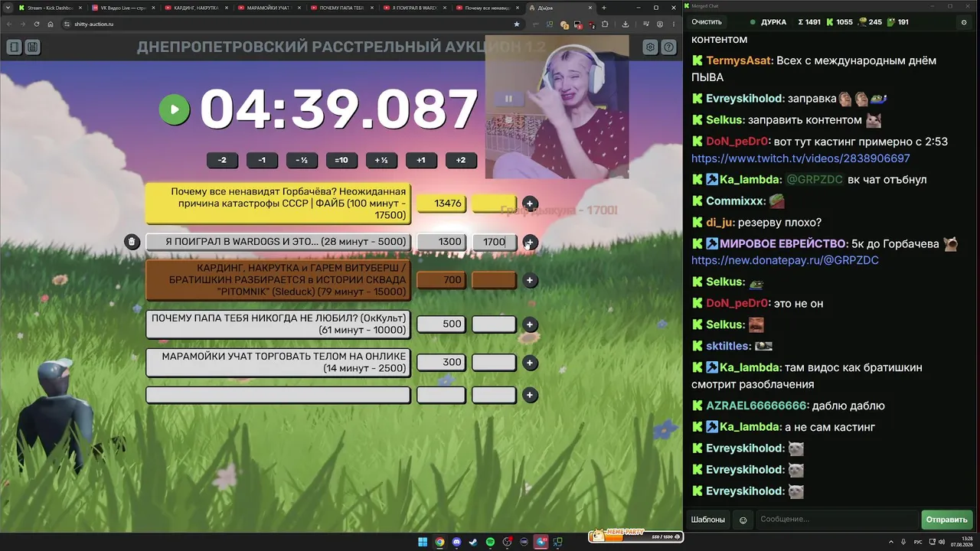The image size is (980, 551).
Task: Add amount to the Горбачёва lot with plus icon
Action: tap(530, 204)
